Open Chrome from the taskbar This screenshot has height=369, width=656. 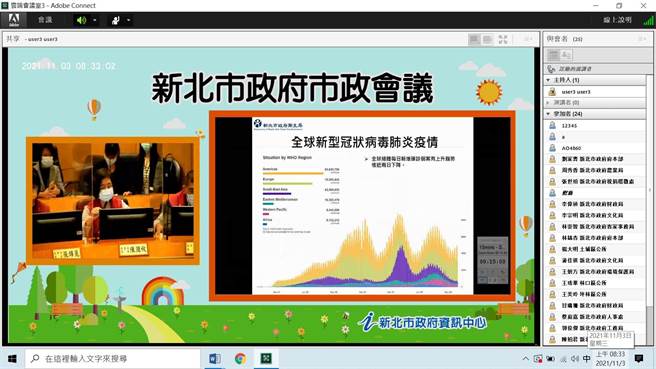pos(240,359)
